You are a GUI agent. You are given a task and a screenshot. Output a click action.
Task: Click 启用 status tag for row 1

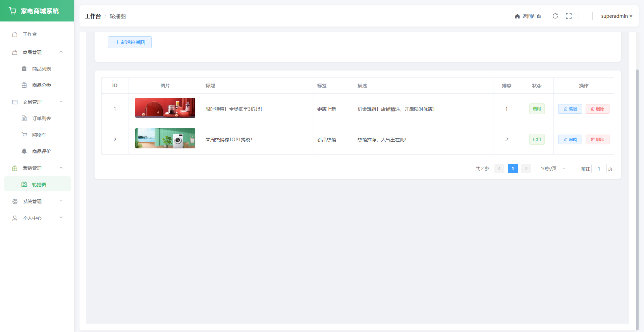click(x=537, y=109)
